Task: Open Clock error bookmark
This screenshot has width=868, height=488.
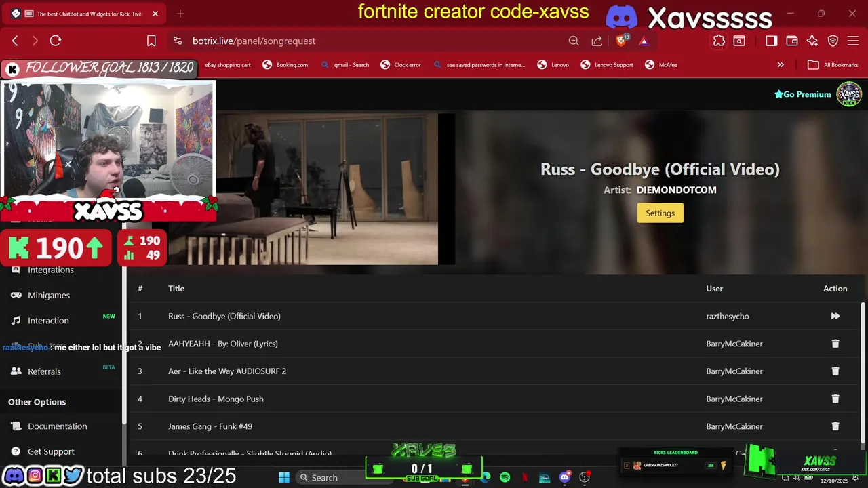Action: pos(401,65)
